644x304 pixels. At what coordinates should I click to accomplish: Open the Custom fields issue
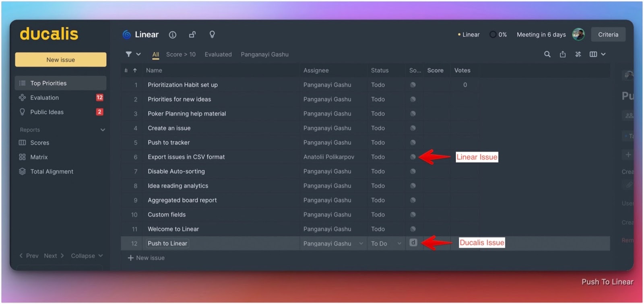167,215
